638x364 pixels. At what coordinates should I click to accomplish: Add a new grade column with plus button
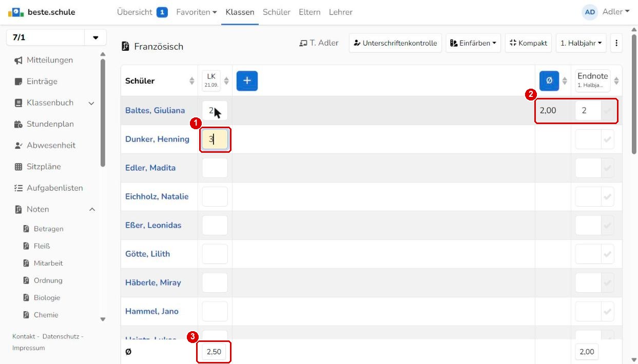247,80
